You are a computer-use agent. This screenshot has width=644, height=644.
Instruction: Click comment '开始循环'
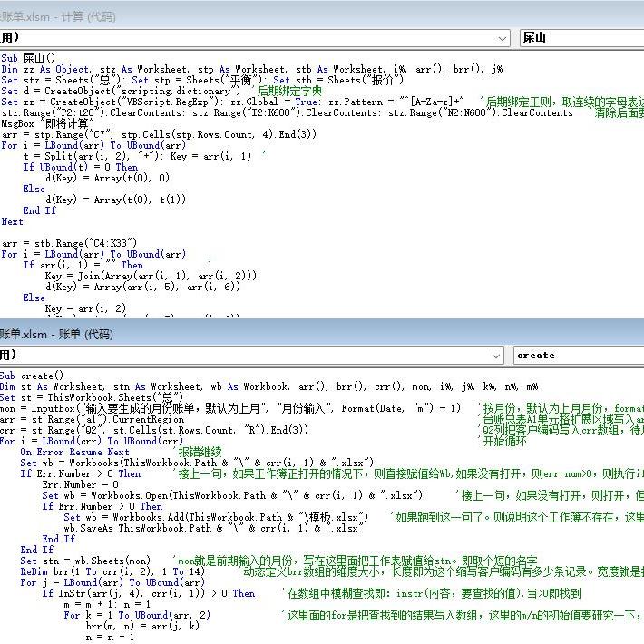504,441
